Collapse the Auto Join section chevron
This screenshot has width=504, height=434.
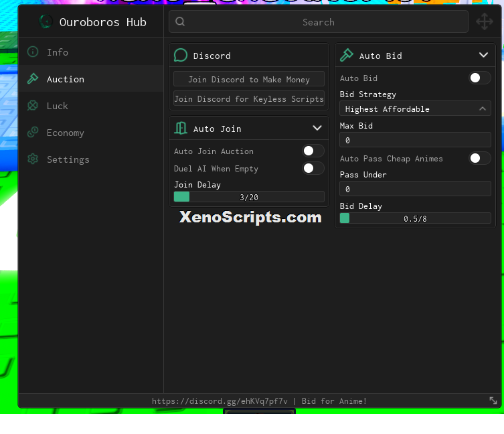tap(317, 128)
